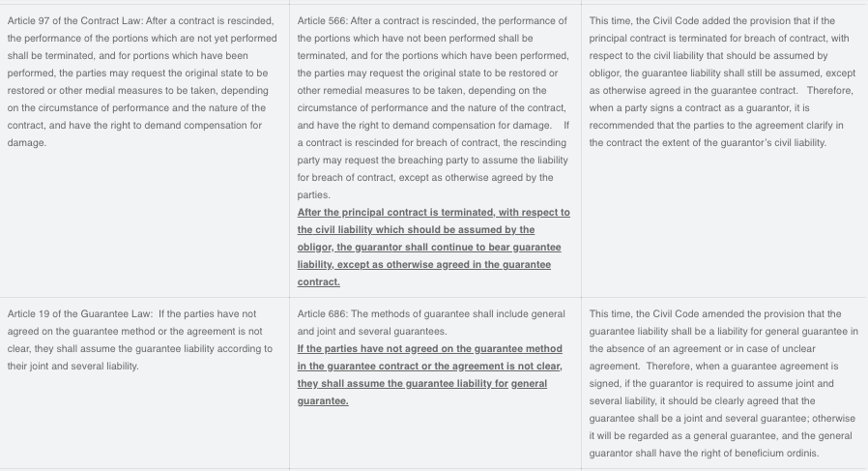Image resolution: width=868 pixels, height=471 pixels.
Task: Click the "Article 566" label at paragraph start
Action: 322,20
